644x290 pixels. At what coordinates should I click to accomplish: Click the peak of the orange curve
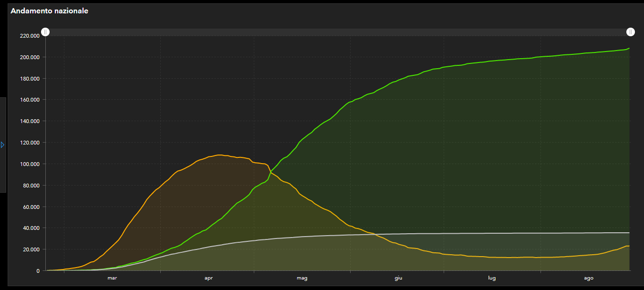click(219, 155)
